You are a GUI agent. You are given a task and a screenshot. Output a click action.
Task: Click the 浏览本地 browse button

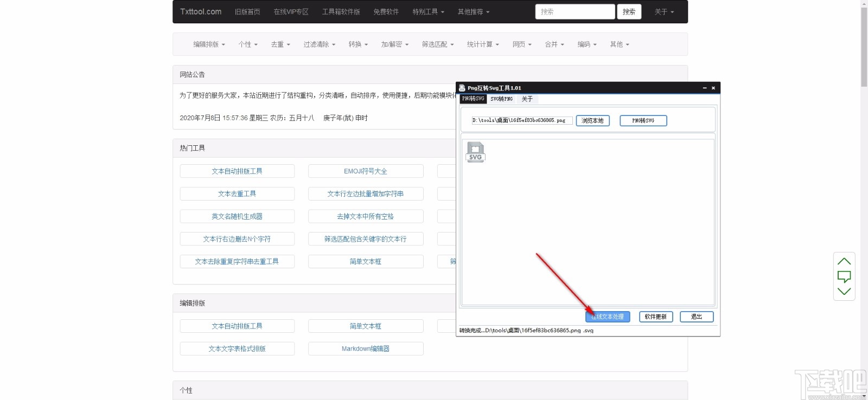pyautogui.click(x=592, y=121)
